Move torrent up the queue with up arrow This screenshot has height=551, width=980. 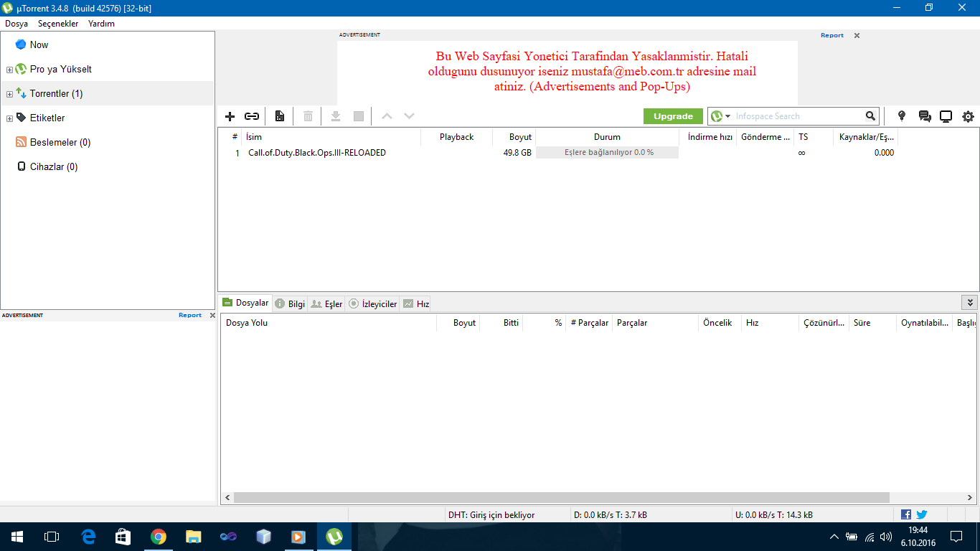pyautogui.click(x=387, y=116)
